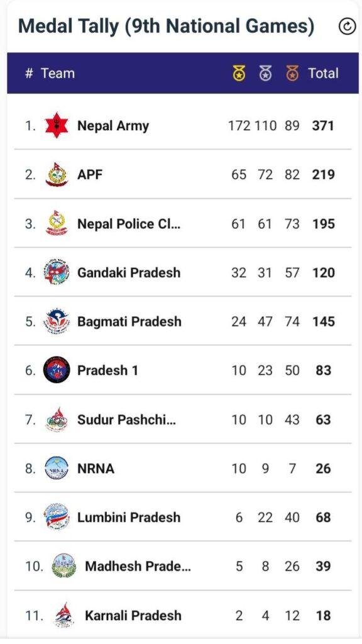This screenshot has height=644, width=362.
Task: Click the refresh icon beside Medal Tally title
Action: click(x=347, y=26)
